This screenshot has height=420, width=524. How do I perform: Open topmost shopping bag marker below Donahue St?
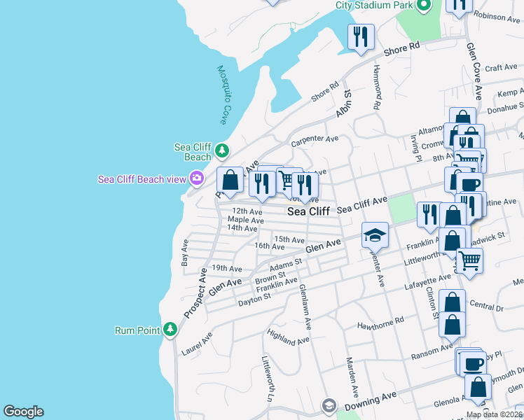pyautogui.click(x=462, y=116)
